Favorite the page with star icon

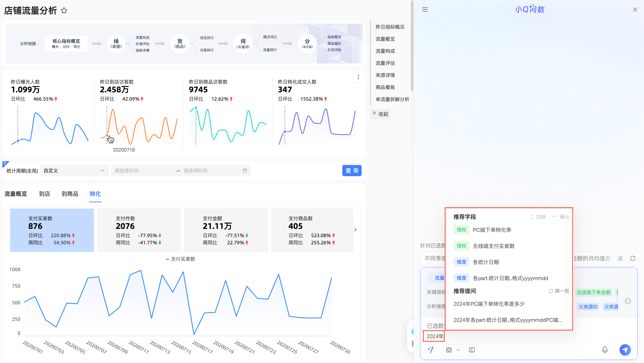tap(64, 11)
